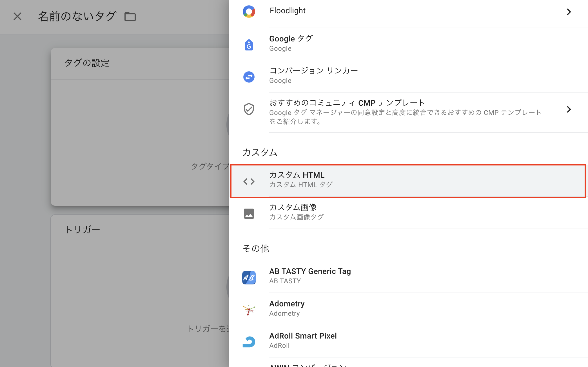Select AB TASTY Generic Tag
Viewport: 588px width, 367px height.
(408, 277)
